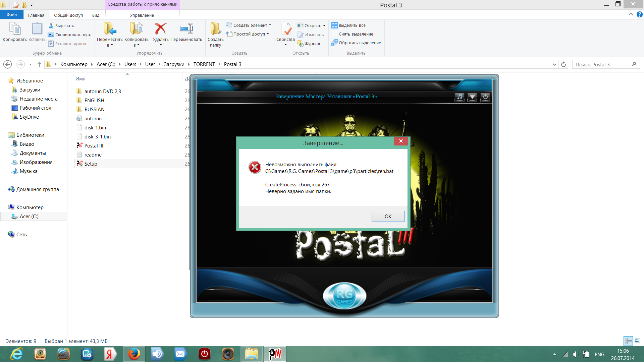Expand the Создать элемент dropdown
This screenshot has width=644, height=362.
270,25
